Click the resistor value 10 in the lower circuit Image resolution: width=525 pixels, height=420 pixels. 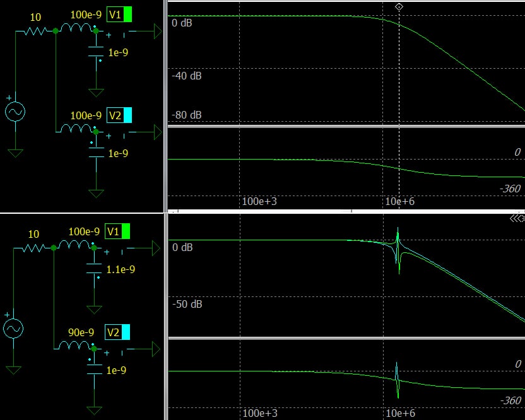click(33, 234)
